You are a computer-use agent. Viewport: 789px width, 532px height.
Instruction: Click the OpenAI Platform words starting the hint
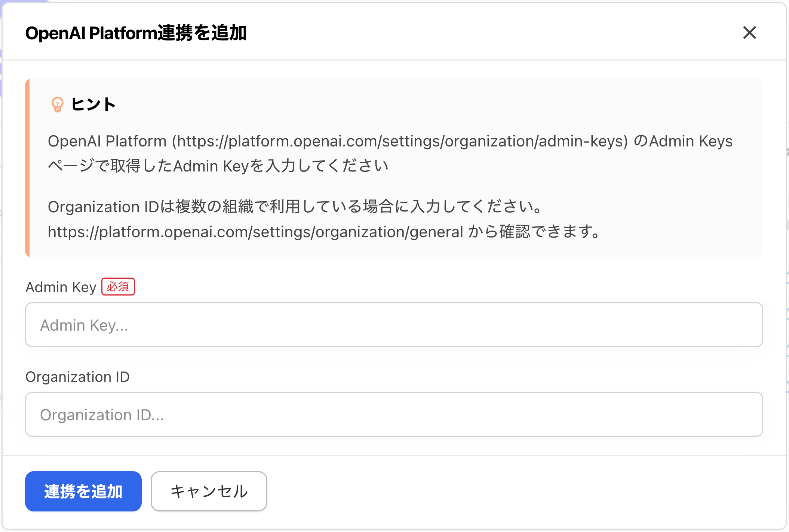point(107,141)
